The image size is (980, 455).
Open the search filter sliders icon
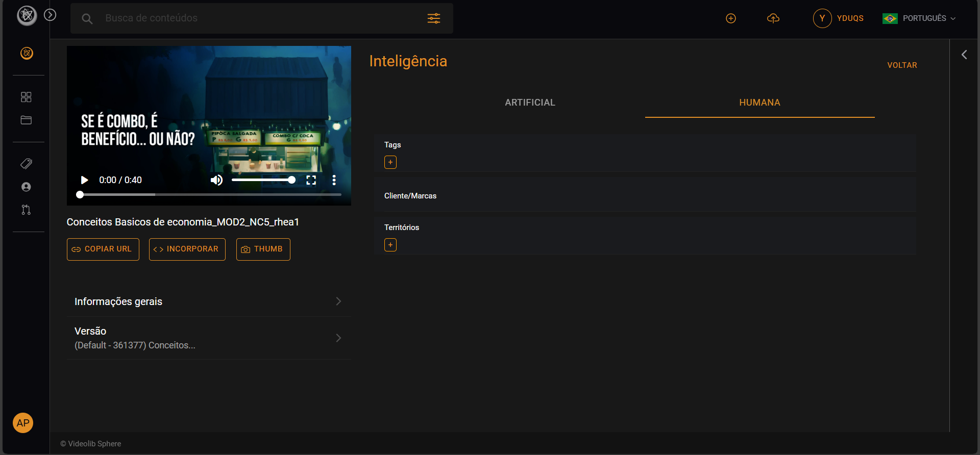[x=434, y=18]
